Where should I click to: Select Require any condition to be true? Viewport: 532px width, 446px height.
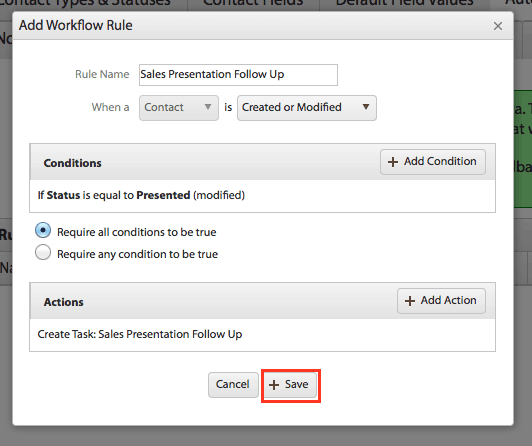[x=43, y=253]
